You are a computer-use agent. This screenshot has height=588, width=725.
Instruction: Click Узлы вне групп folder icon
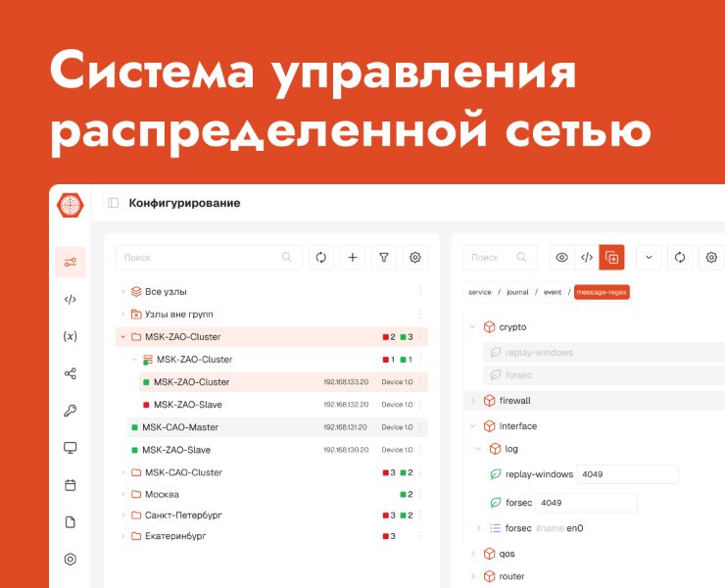(x=136, y=315)
